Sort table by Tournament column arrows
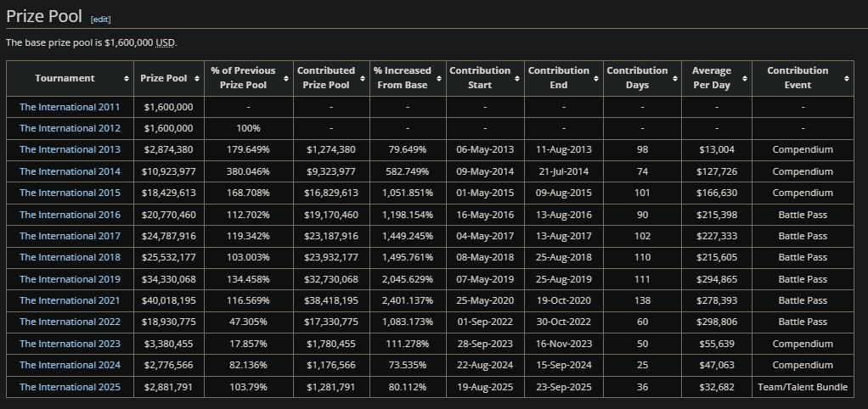This screenshot has width=868, height=409. [x=127, y=78]
